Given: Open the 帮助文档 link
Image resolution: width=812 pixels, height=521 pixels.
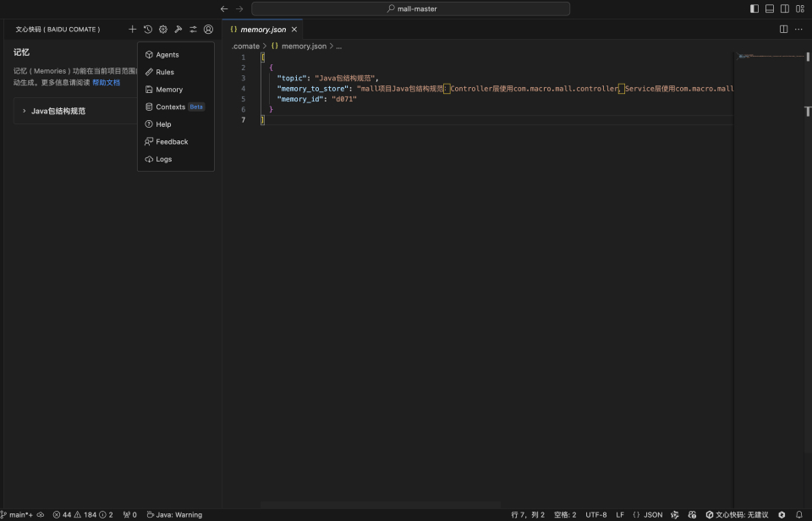Looking at the screenshot, I should pos(106,83).
